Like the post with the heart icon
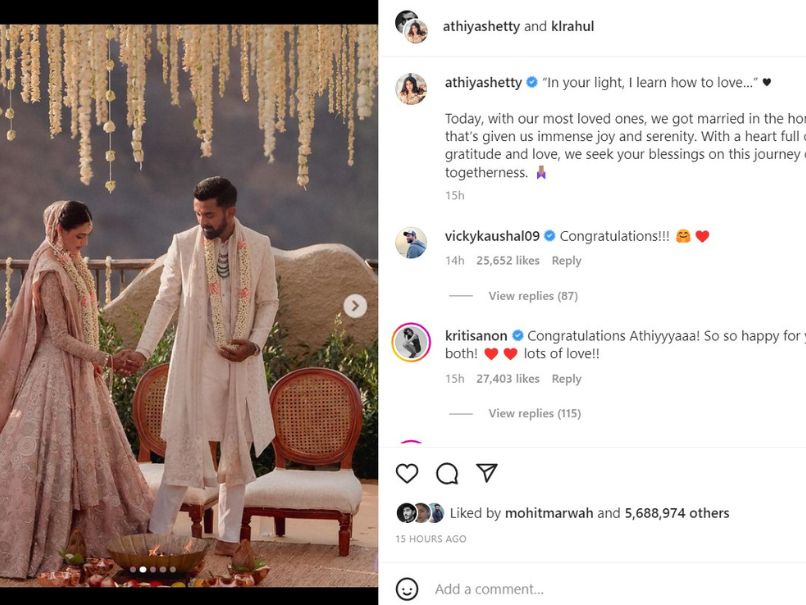 (x=407, y=473)
